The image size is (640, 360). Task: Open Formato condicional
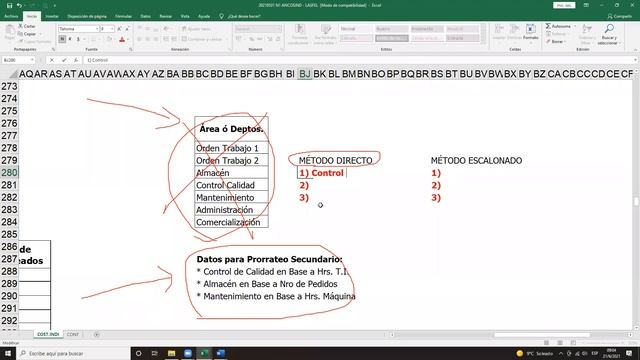click(x=300, y=34)
